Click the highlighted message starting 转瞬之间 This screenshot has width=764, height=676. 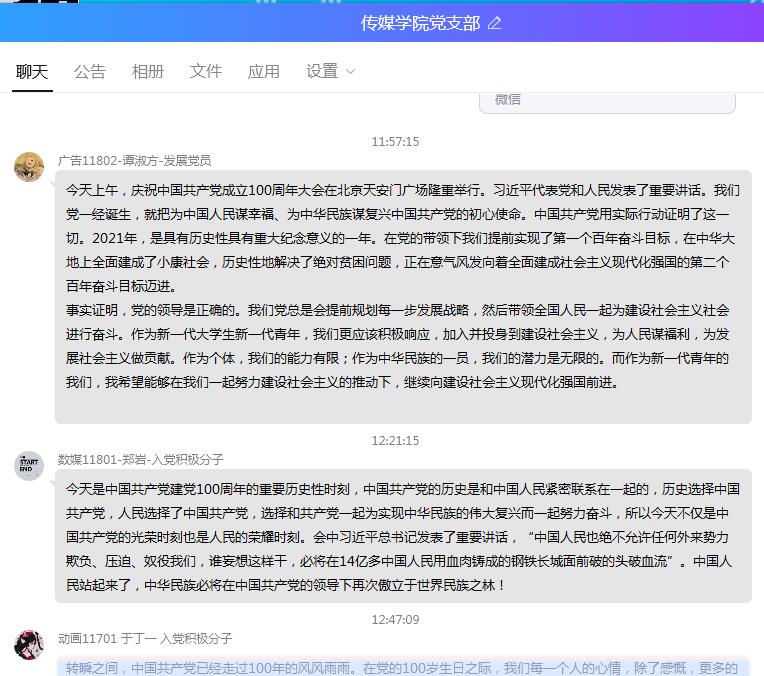pos(403,667)
